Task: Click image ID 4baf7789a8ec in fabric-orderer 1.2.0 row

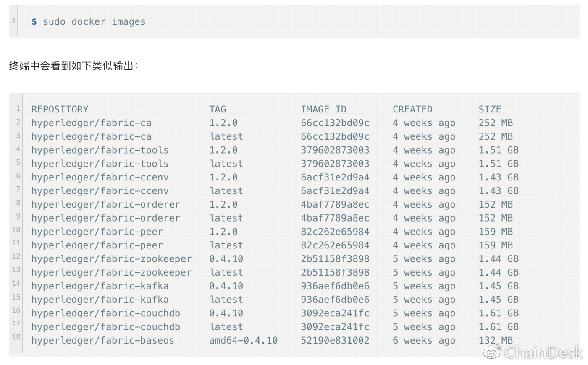Action: pyautogui.click(x=335, y=204)
